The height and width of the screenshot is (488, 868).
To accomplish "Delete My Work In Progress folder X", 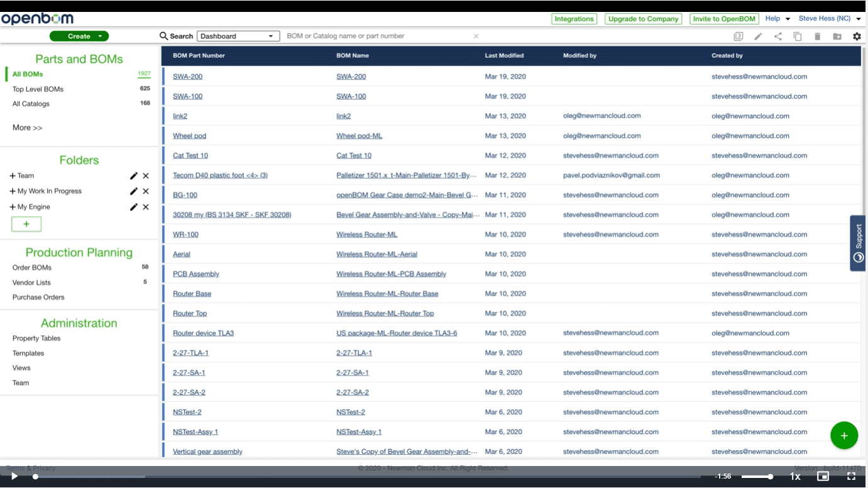I will pos(146,191).
